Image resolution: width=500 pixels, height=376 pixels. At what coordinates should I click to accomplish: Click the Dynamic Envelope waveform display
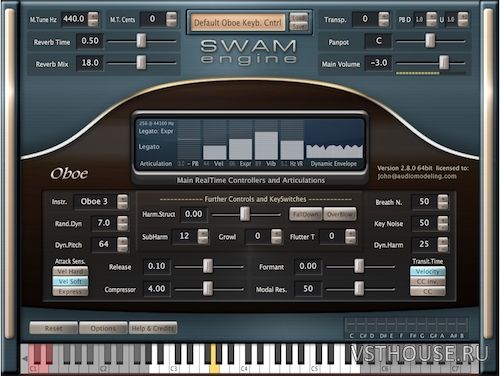tap(334, 139)
